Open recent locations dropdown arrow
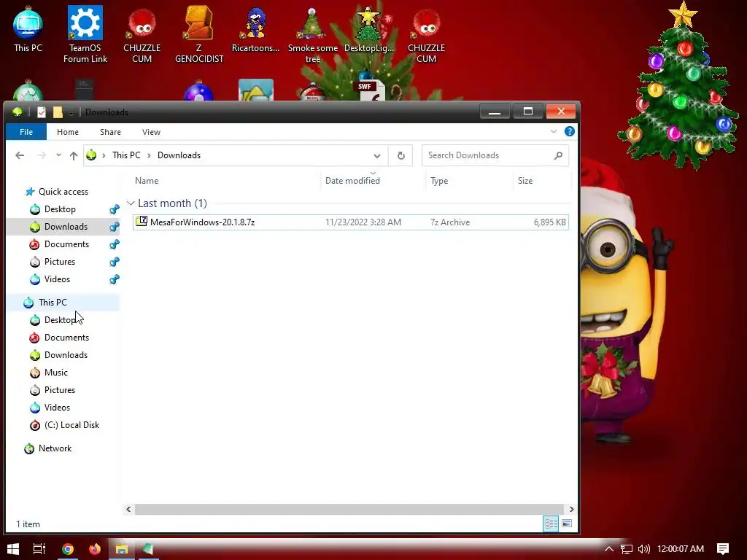 [58, 155]
